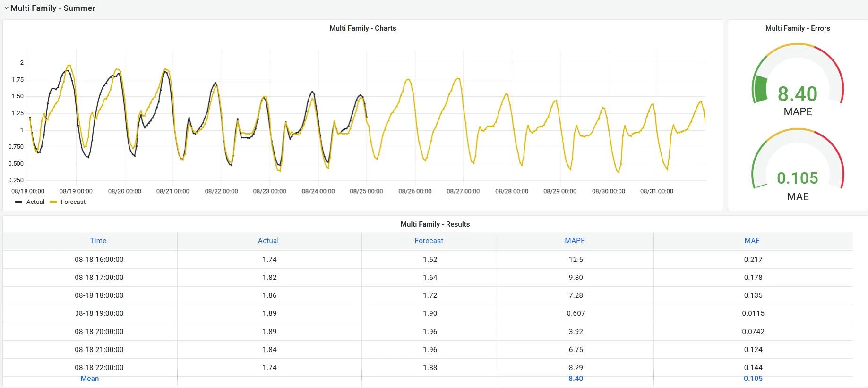Click the Forecast value 1.90
The width and height of the screenshot is (868, 388).
430,313
